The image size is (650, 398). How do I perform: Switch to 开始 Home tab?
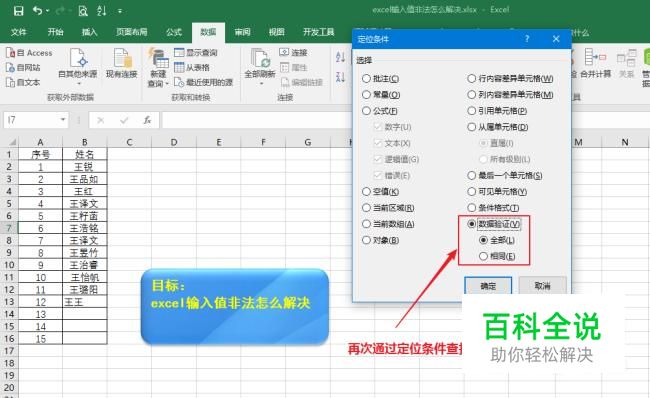[55, 32]
